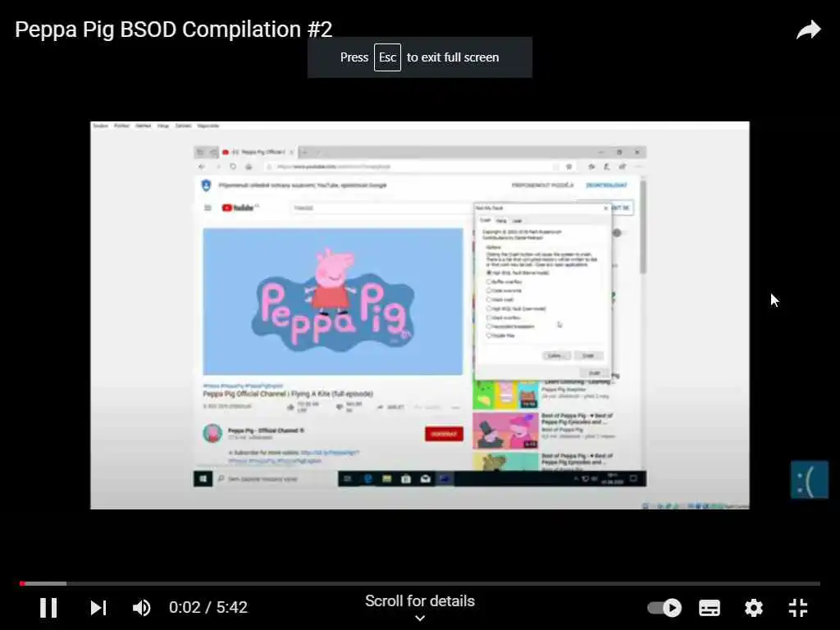Open the player settings gear
The width and height of the screenshot is (840, 630).
click(x=753, y=608)
